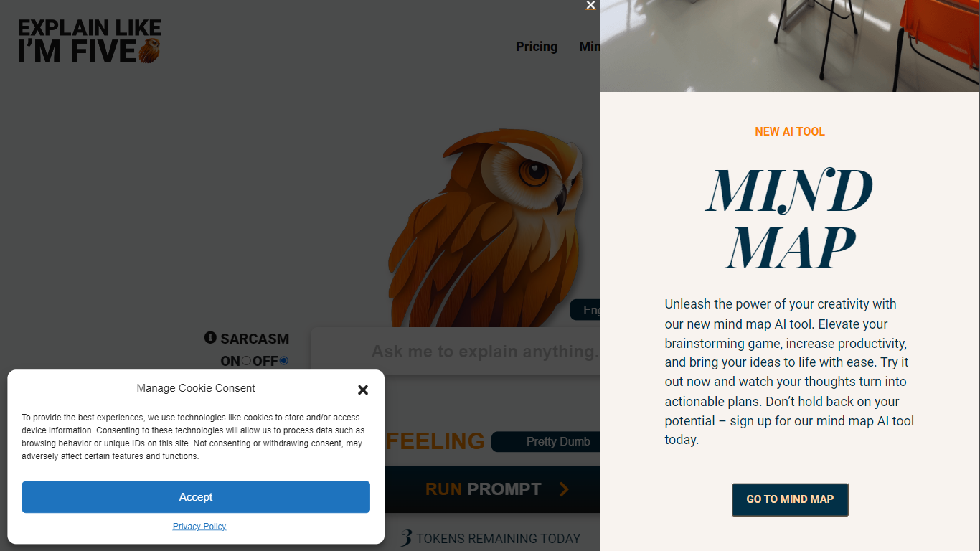Open the Pretty Dumb feeling dropdown
Viewport: 980px width, 551px height.
[545, 442]
